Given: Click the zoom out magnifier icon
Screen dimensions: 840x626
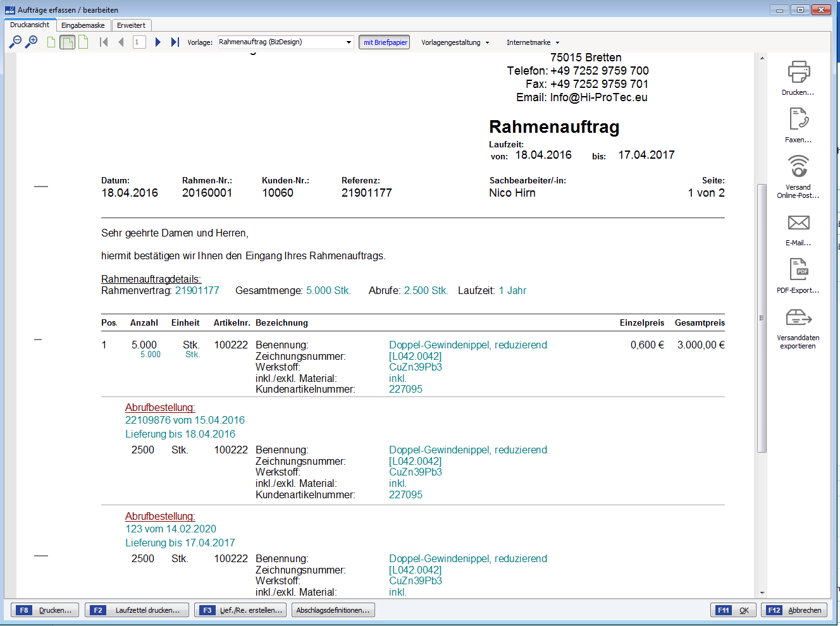Looking at the screenshot, I should [x=15, y=42].
